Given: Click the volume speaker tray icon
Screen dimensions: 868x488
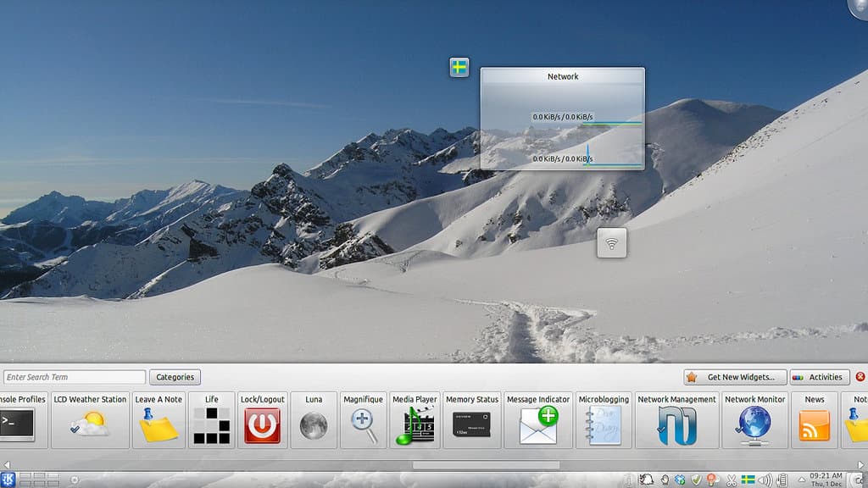Looking at the screenshot, I should (x=765, y=480).
